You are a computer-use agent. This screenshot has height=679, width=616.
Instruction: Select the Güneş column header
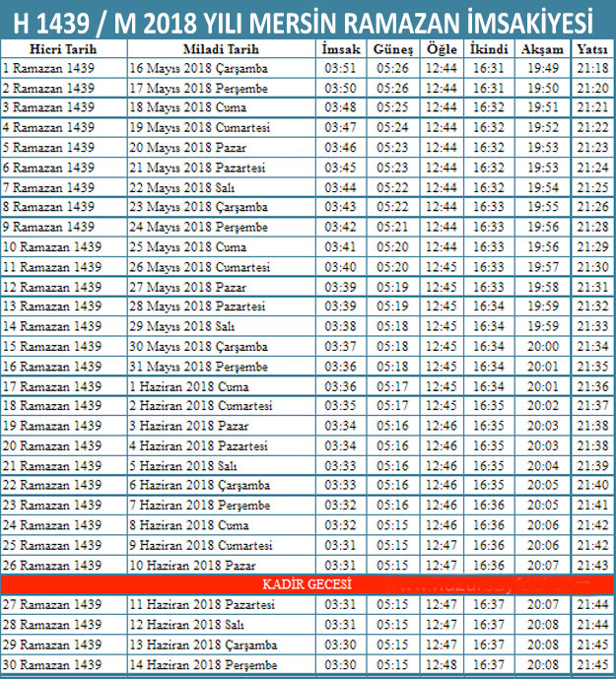(x=394, y=49)
